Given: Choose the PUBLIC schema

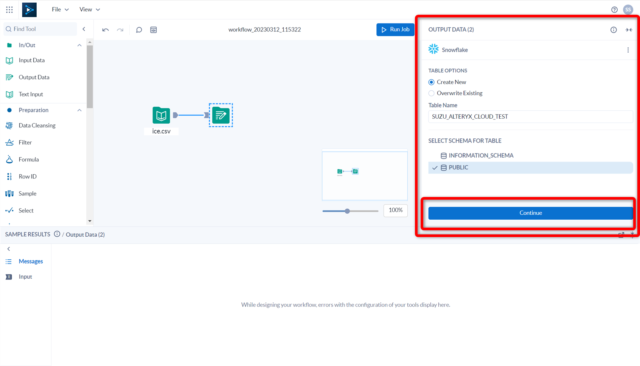Looking at the screenshot, I should point(531,168).
